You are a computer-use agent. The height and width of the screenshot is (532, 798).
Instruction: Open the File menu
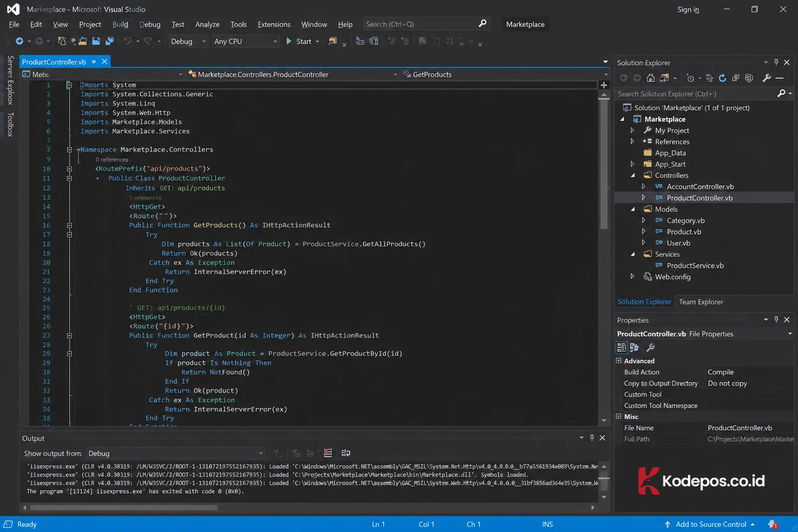[14, 24]
